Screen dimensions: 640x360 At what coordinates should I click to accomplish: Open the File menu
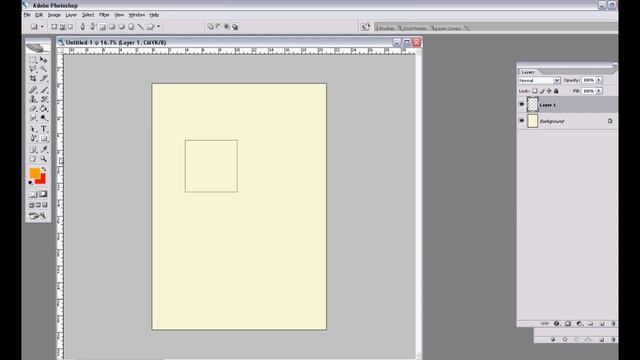pyautogui.click(x=27, y=15)
